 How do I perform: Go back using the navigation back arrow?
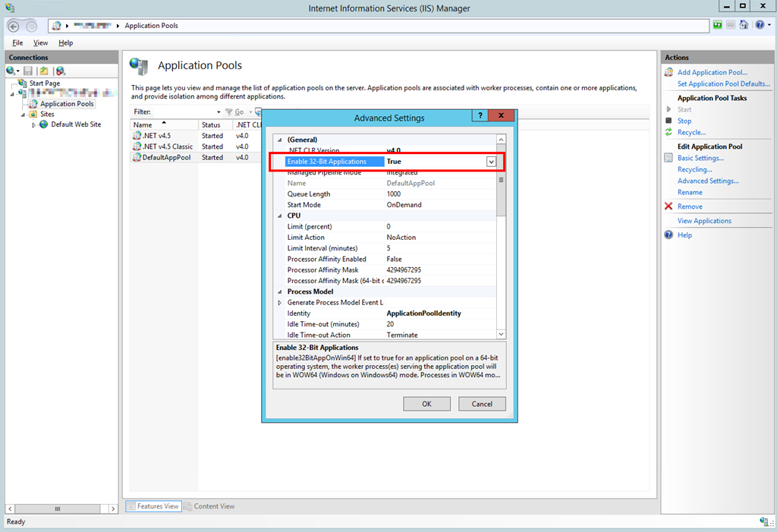coord(14,26)
